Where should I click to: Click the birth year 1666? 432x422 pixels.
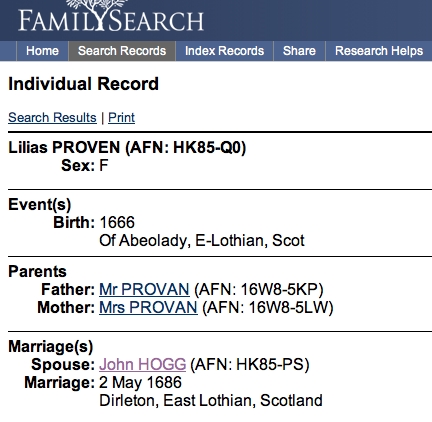(117, 222)
